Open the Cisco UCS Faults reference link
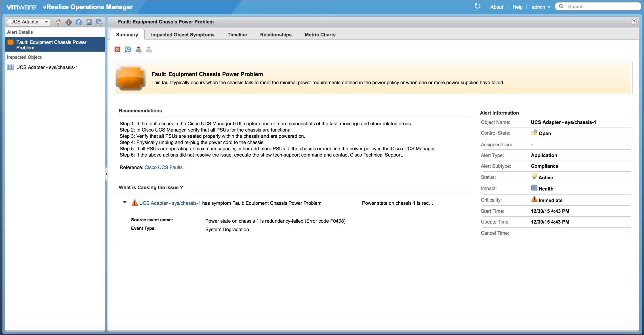The image size is (644, 335). tap(164, 167)
